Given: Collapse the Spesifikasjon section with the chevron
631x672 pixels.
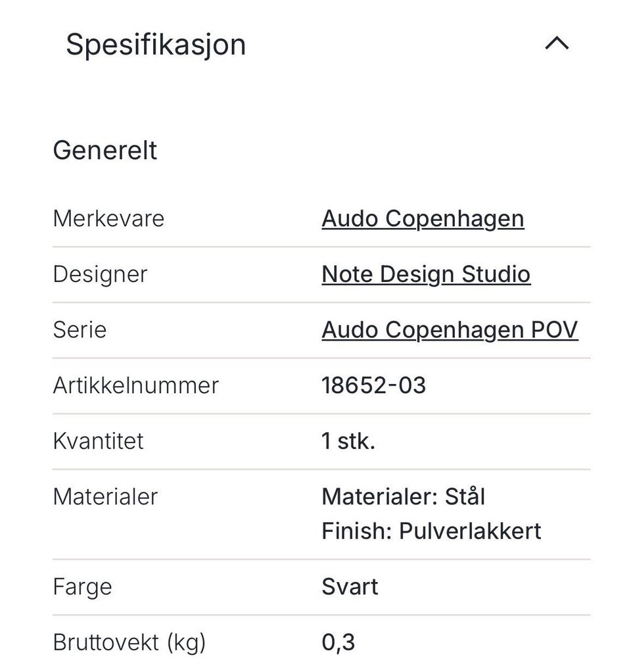Looking at the screenshot, I should click(x=557, y=44).
